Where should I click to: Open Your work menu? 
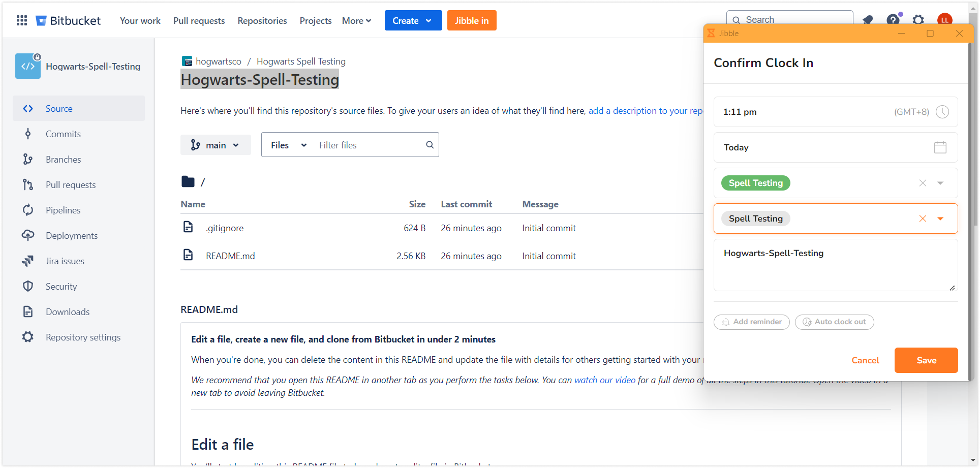(x=140, y=21)
